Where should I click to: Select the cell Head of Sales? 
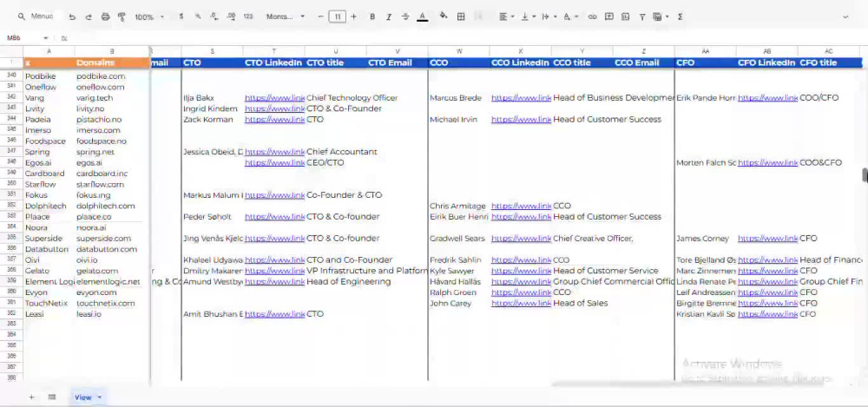pos(583,304)
